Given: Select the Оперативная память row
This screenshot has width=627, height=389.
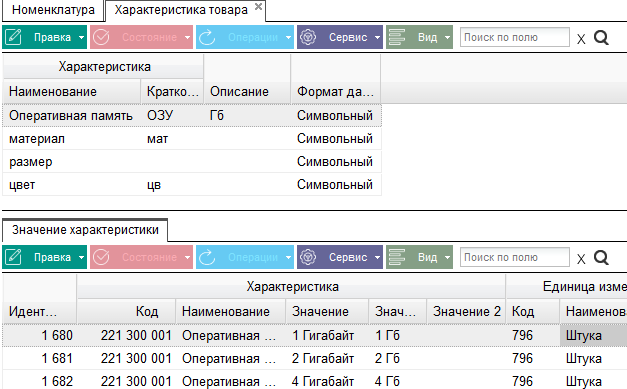Looking at the screenshot, I should [x=192, y=116].
